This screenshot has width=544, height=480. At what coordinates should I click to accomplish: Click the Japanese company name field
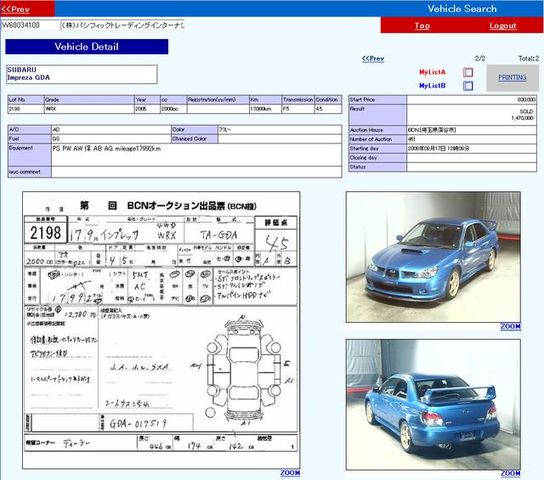click(122, 25)
